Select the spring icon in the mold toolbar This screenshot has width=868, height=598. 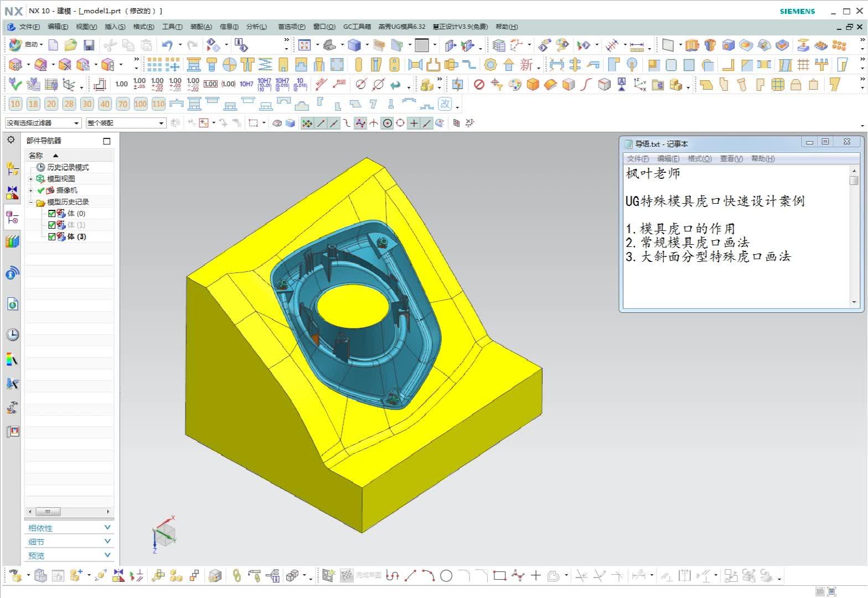[x=266, y=65]
